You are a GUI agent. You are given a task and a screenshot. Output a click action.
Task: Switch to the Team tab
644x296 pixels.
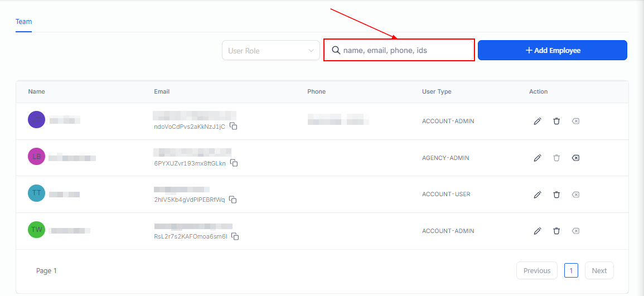(x=23, y=22)
